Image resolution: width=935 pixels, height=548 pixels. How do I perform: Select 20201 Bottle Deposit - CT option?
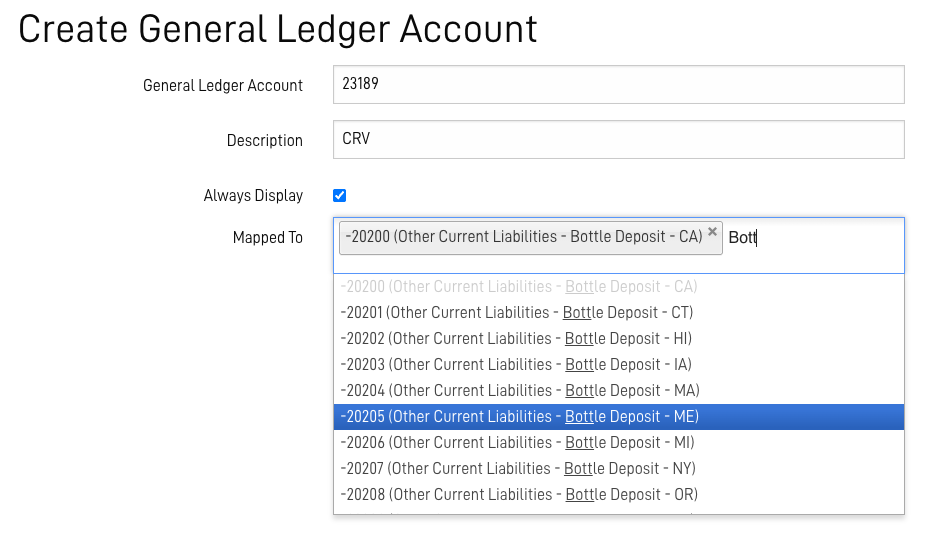point(618,312)
